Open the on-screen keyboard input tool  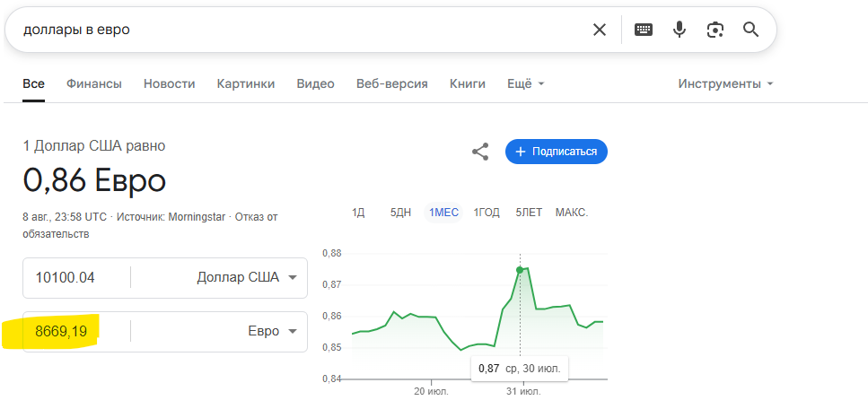click(644, 30)
